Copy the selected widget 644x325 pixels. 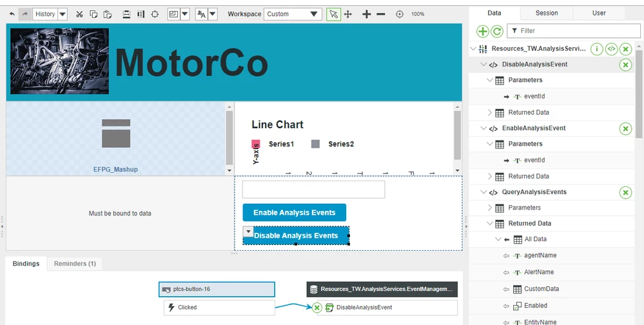pos(93,14)
